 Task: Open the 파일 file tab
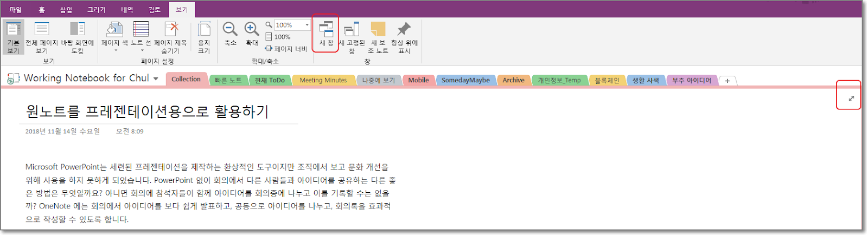click(15, 10)
